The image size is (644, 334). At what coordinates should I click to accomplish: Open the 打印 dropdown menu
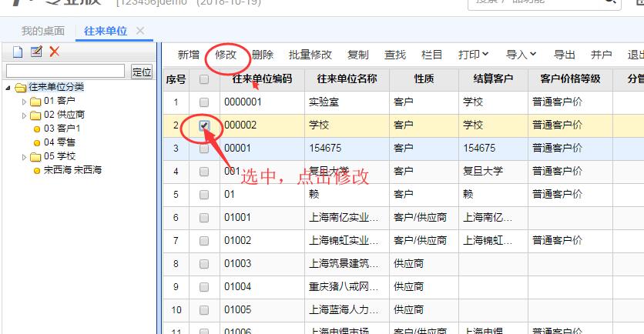pyautogui.click(x=473, y=55)
